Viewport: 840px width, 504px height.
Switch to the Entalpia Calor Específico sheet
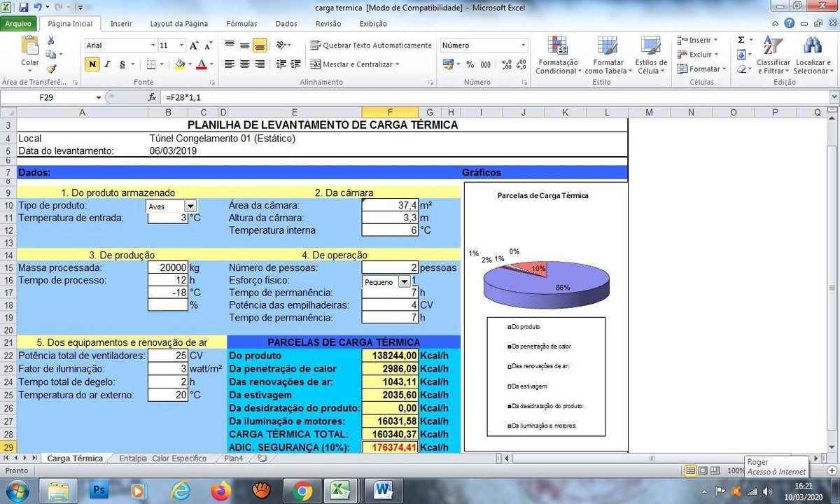162,458
